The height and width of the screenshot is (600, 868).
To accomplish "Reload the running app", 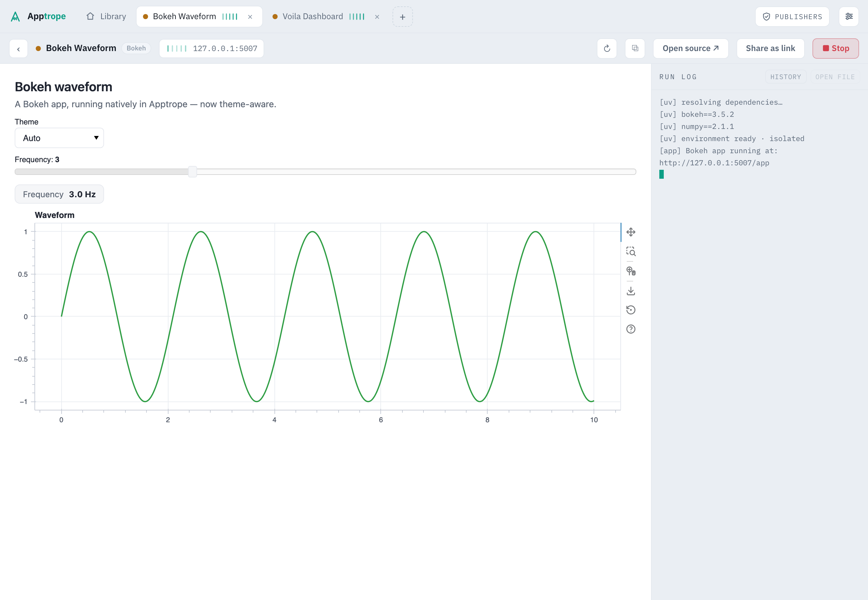I will click(607, 49).
